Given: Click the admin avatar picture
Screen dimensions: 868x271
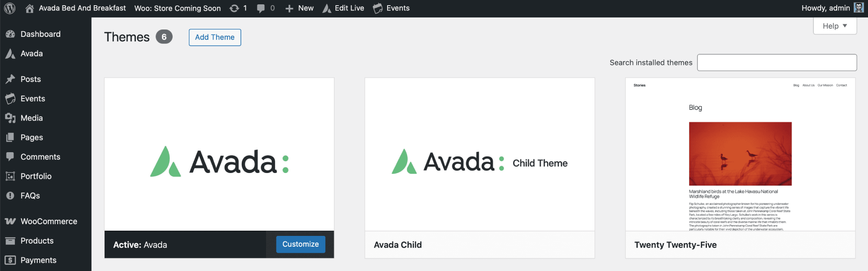Looking at the screenshot, I should click(858, 8).
